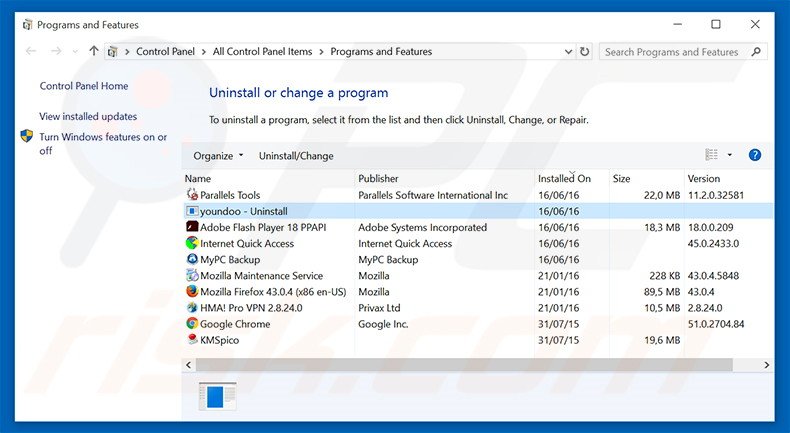Click the change view icon
The width and height of the screenshot is (790, 433).
[711, 155]
